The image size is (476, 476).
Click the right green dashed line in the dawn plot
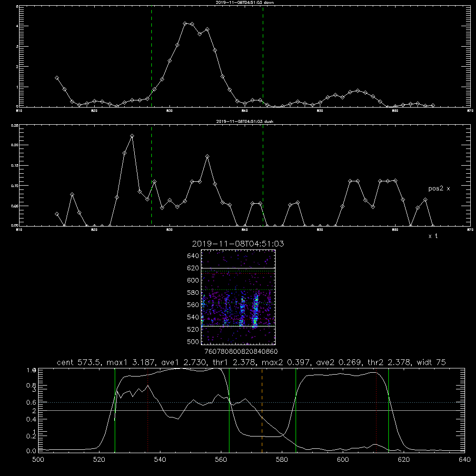(263, 57)
